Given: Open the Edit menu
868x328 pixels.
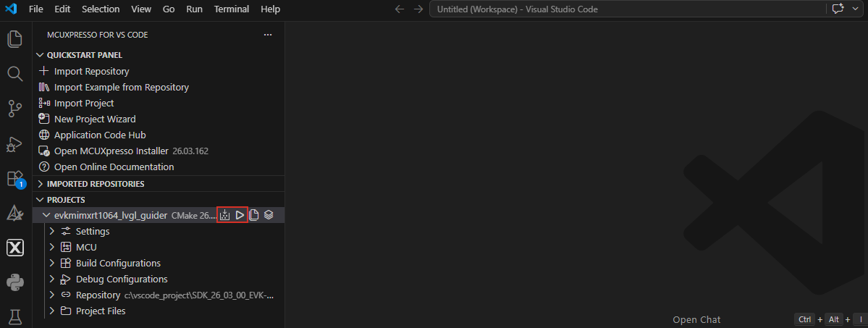Looking at the screenshot, I should click(62, 9).
